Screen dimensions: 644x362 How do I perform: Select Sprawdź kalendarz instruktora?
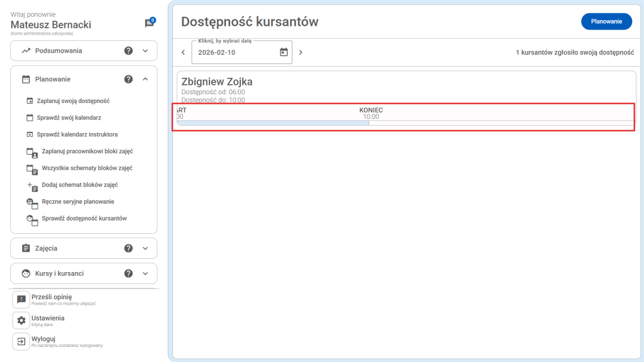77,134
